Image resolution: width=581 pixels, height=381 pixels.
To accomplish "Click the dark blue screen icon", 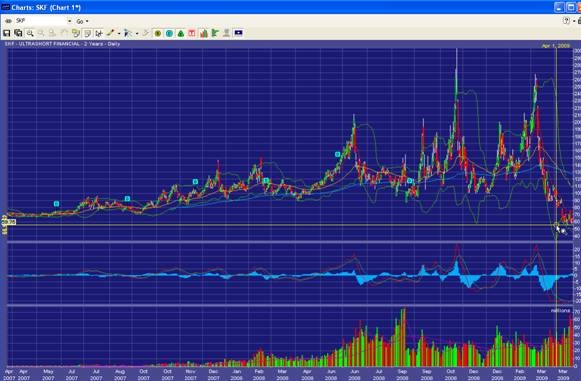I will point(238,33).
